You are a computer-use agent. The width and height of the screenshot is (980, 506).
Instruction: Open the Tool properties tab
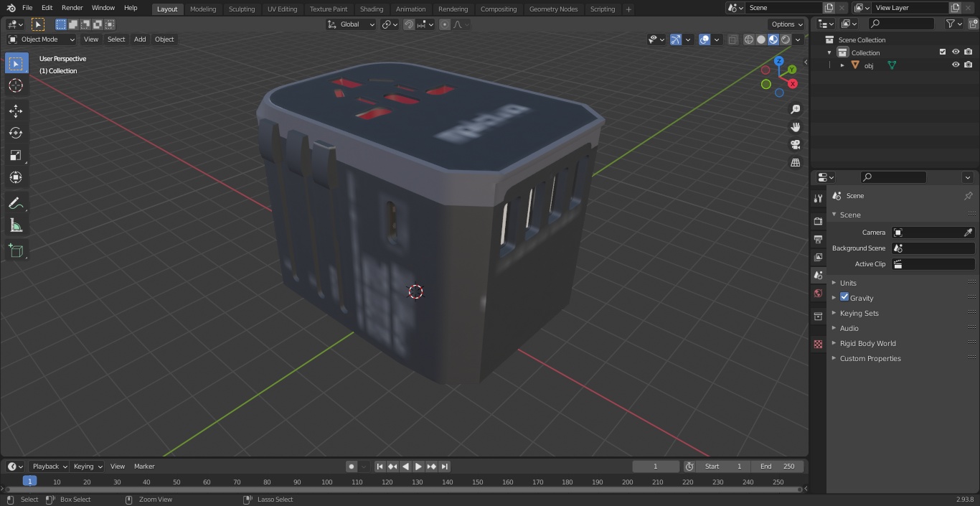[x=818, y=199]
